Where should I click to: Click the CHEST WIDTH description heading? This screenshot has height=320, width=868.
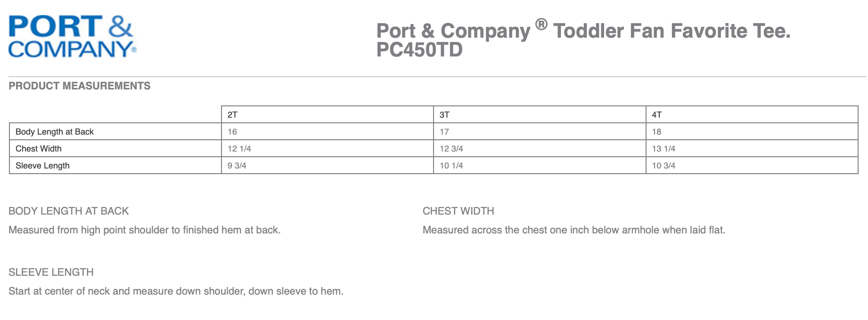point(458,211)
